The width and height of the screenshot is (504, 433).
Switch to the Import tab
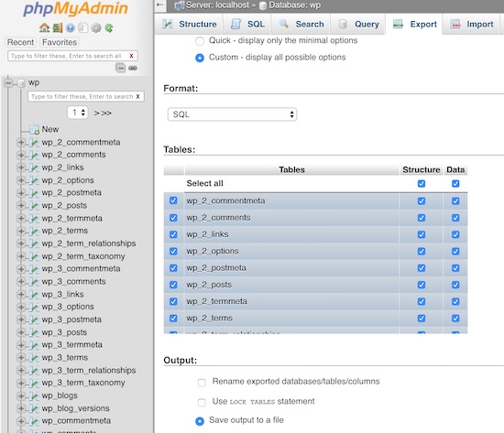click(471, 24)
